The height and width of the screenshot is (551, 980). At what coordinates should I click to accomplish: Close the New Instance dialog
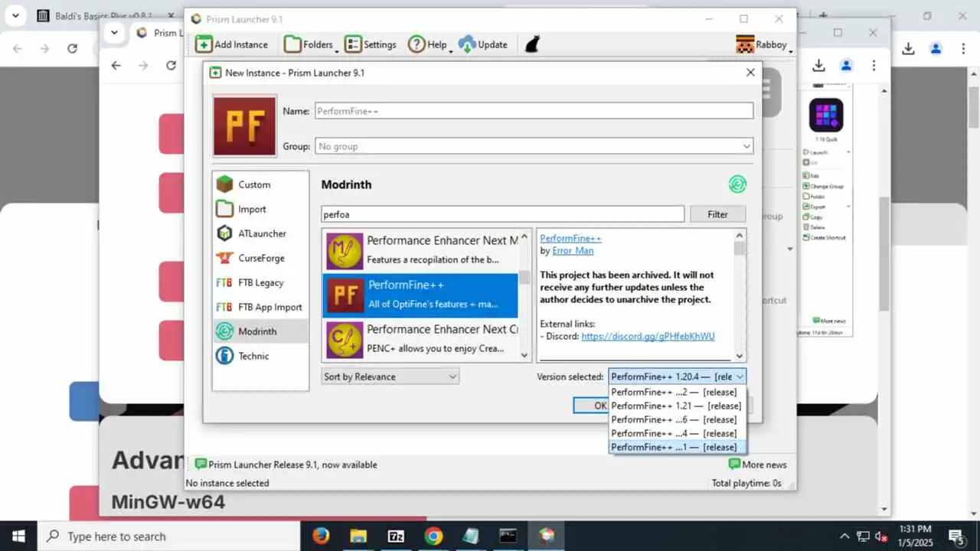point(750,72)
